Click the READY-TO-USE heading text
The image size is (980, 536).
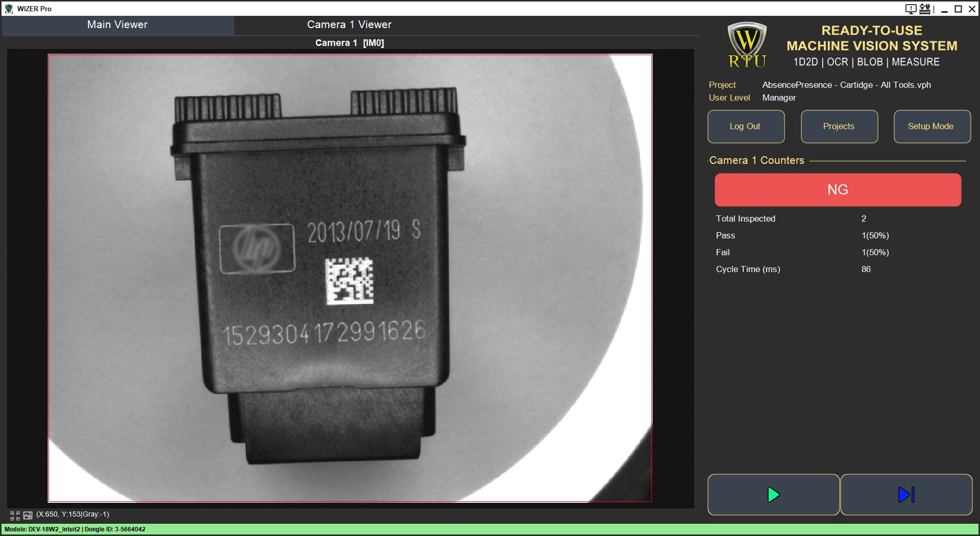click(x=872, y=31)
